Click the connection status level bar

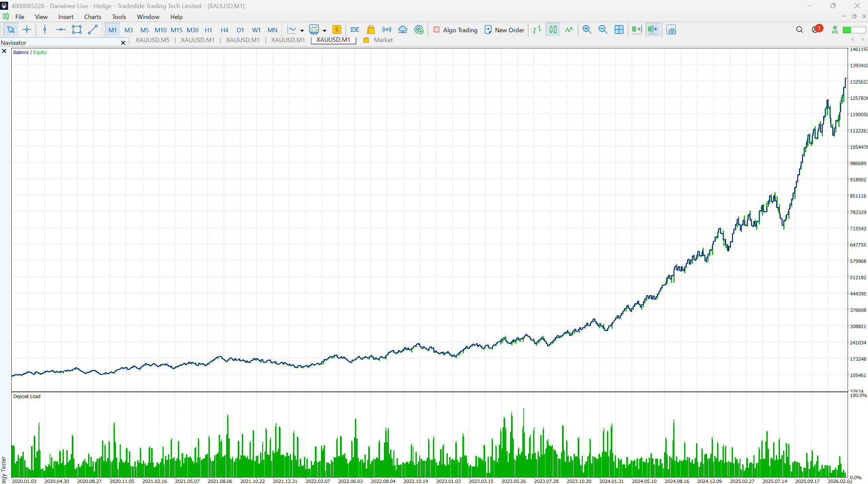[854, 30]
